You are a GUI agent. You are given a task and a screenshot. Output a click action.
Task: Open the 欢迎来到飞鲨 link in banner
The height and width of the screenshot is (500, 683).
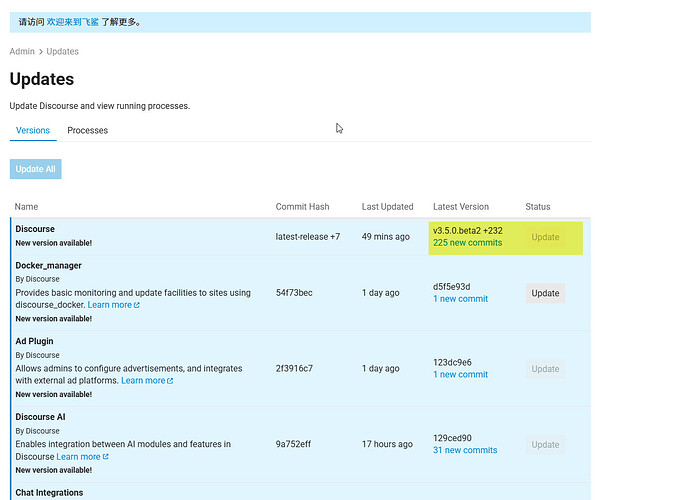[72, 22]
